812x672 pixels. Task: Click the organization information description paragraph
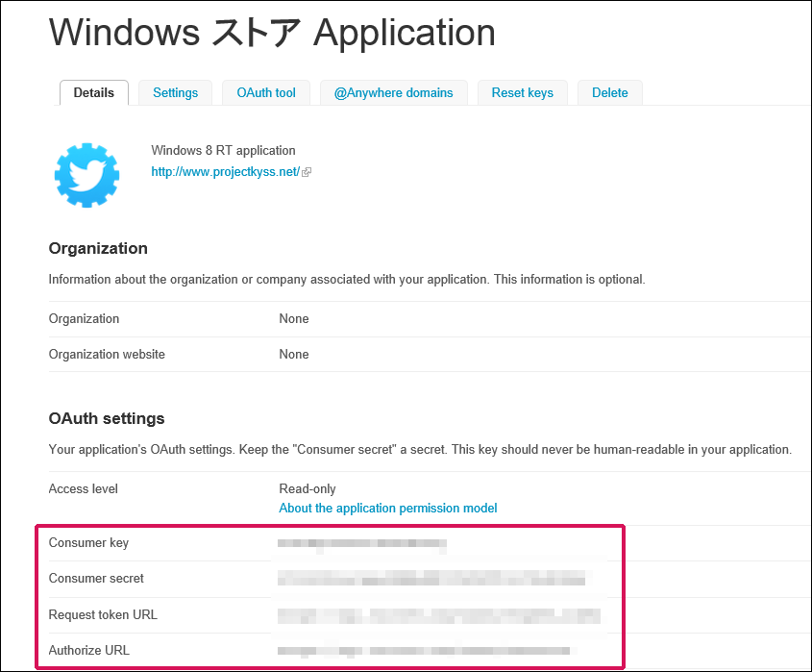tap(347, 279)
